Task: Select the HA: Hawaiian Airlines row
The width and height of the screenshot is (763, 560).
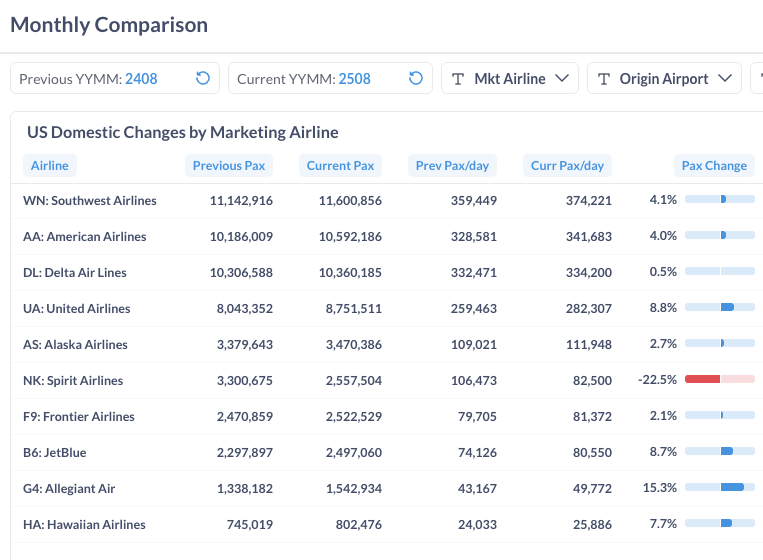Action: point(387,524)
